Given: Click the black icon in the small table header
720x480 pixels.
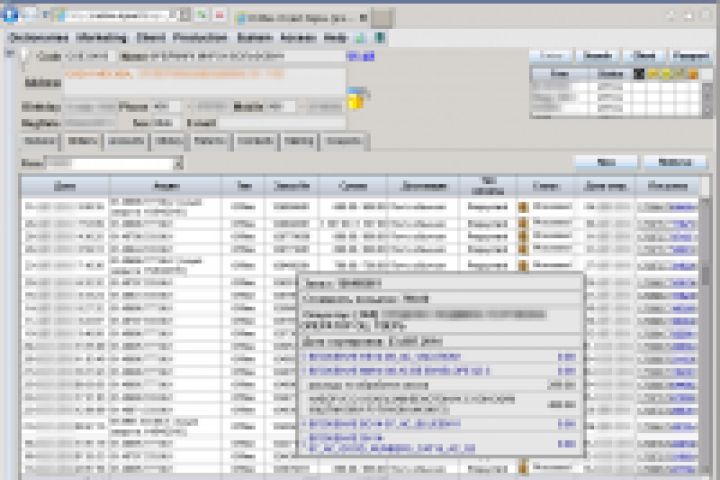Looking at the screenshot, I should 639,73.
